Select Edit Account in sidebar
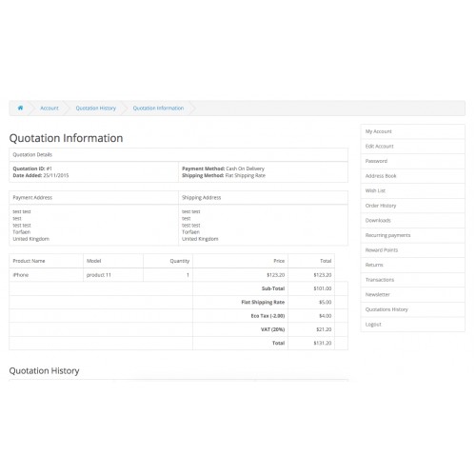 (x=413, y=147)
